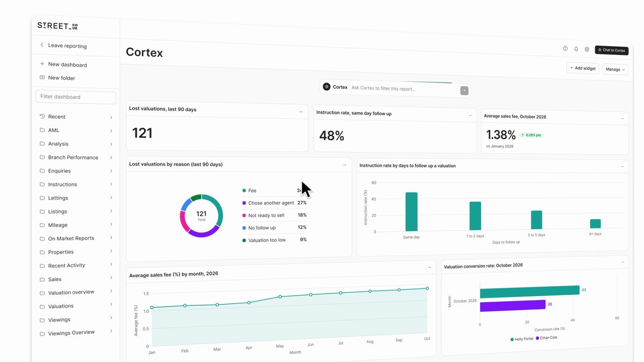The image size is (644, 362).
Task: Click the Cortex send arrow button
Action: click(x=464, y=90)
